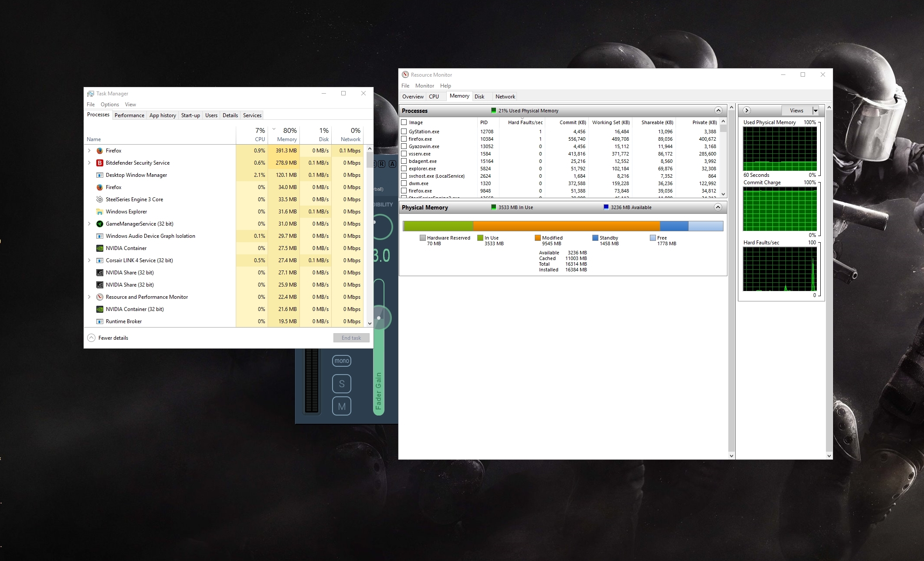924x561 pixels.
Task: Click the NVIDIA Share icon in the 27.1 MB row
Action: click(x=99, y=273)
